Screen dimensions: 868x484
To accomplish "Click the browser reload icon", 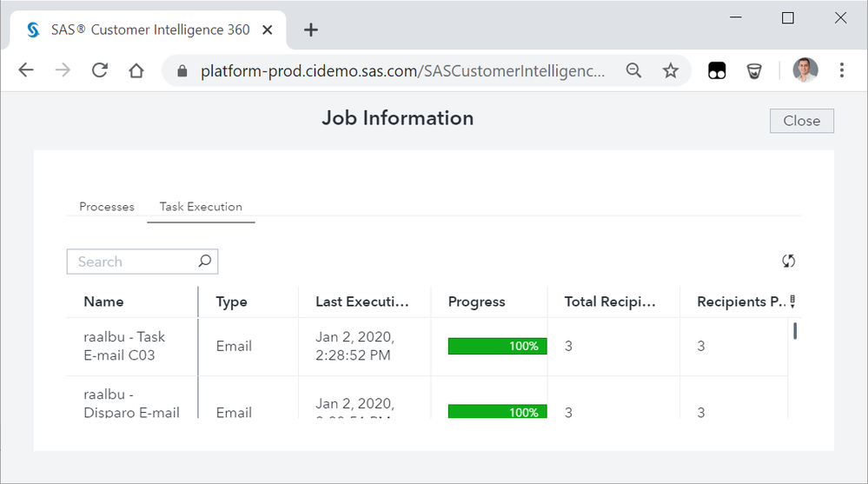I will click(100, 71).
